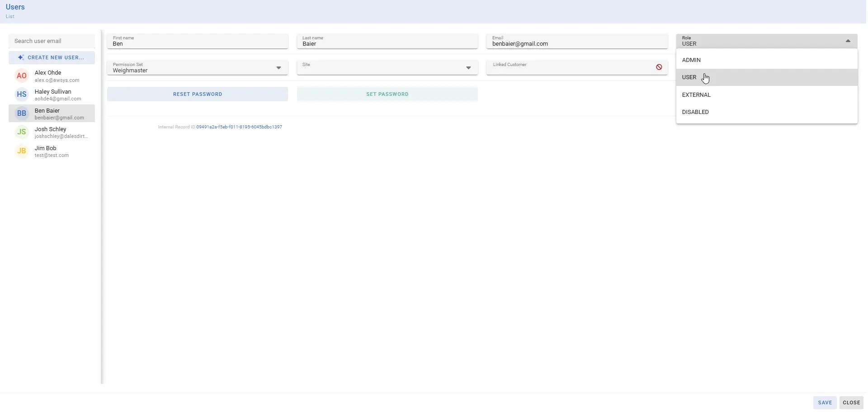Clear linked customer using red prohibit icon
The height and width of the screenshot is (412, 868).
tap(659, 67)
